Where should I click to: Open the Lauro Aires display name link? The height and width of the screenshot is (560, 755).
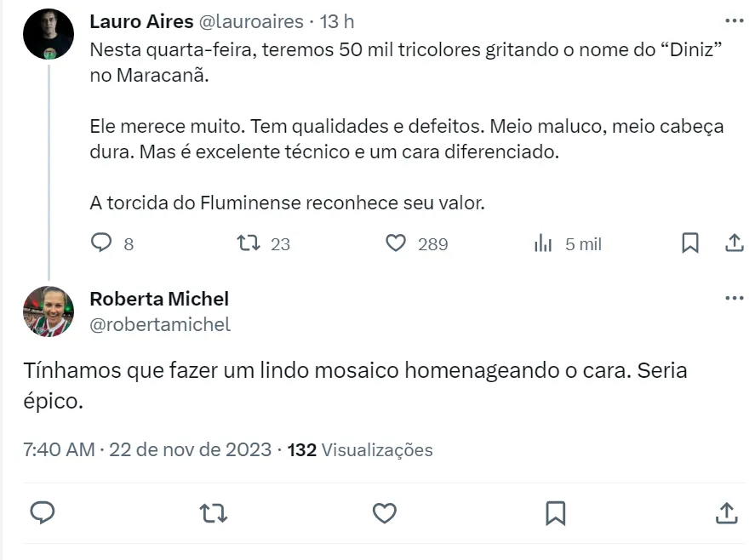(141, 21)
